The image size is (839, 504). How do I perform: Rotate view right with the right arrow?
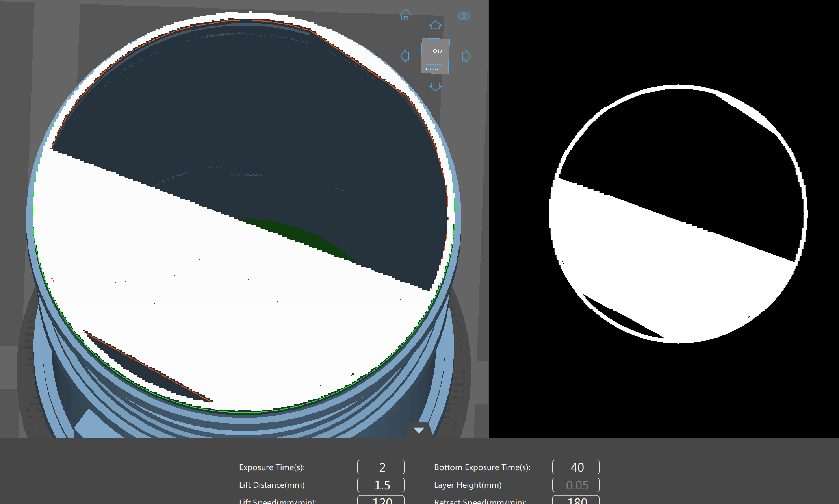pos(466,56)
